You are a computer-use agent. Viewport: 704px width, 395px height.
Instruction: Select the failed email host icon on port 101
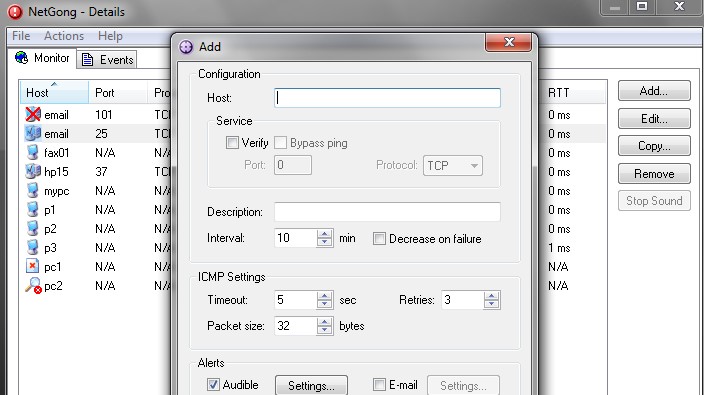click(x=33, y=114)
